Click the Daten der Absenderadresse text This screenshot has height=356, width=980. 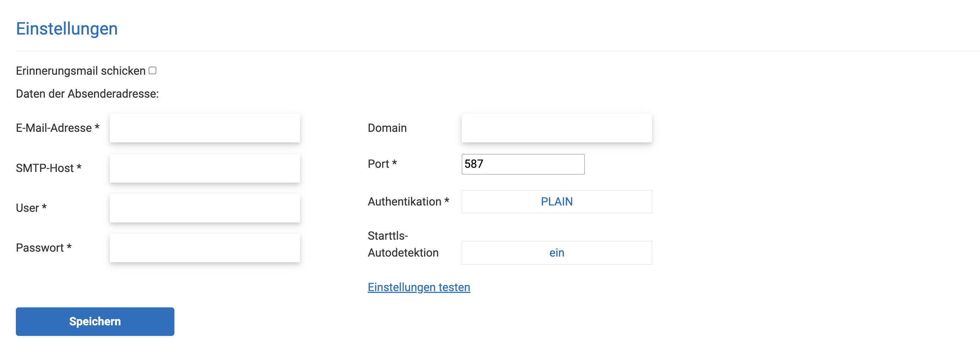(87, 94)
